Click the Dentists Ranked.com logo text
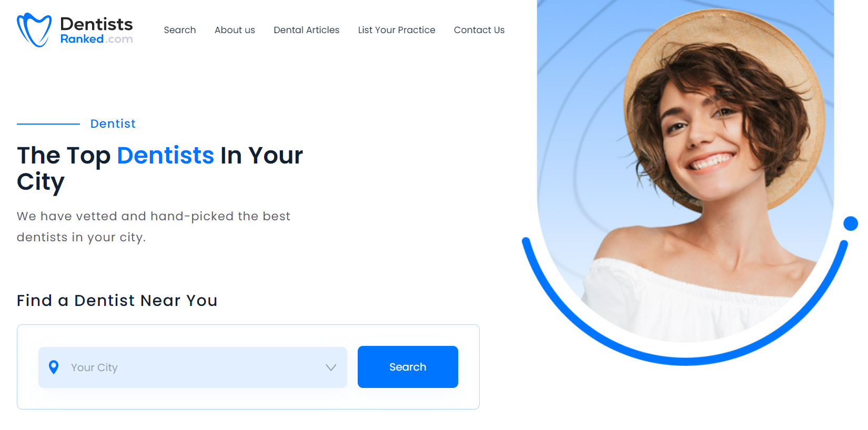Image resolution: width=868 pixels, height=430 pixels. click(x=96, y=30)
